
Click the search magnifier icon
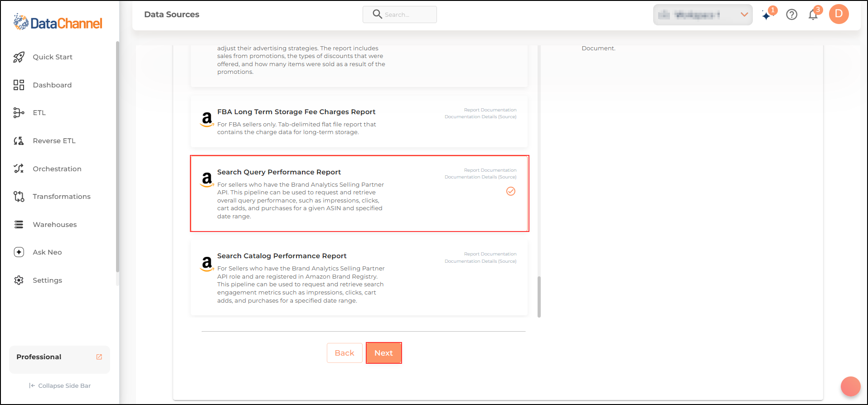click(x=377, y=14)
